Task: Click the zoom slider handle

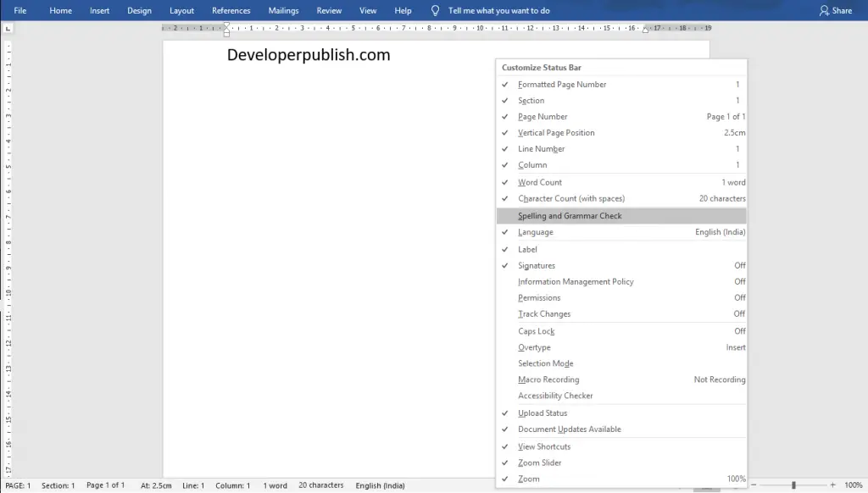Action: click(x=793, y=485)
